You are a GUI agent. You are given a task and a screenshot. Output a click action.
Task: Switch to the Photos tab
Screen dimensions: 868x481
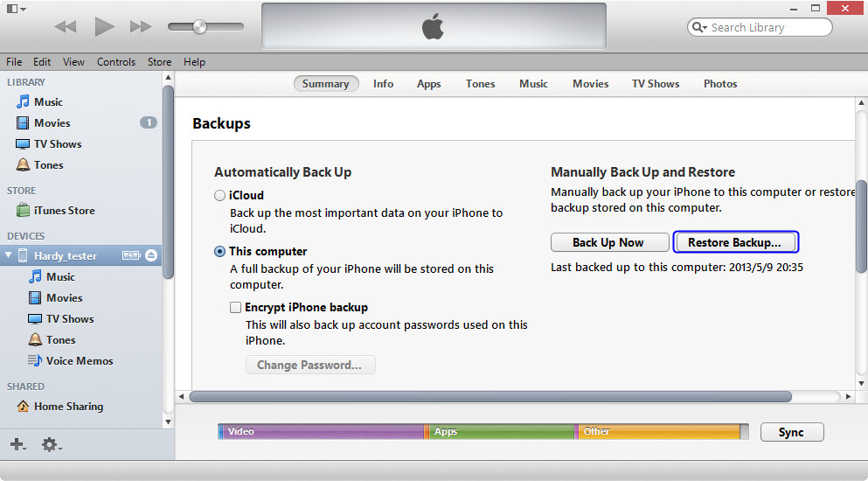720,84
